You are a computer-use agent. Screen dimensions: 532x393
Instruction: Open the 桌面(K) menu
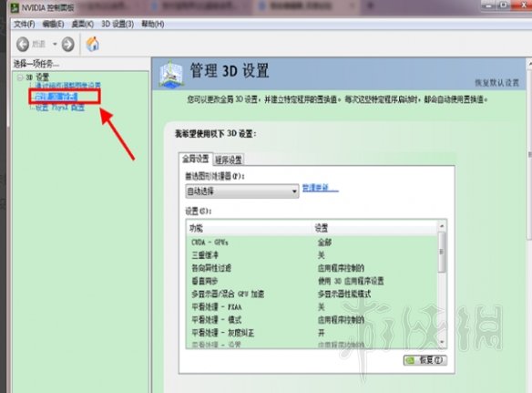83,24
